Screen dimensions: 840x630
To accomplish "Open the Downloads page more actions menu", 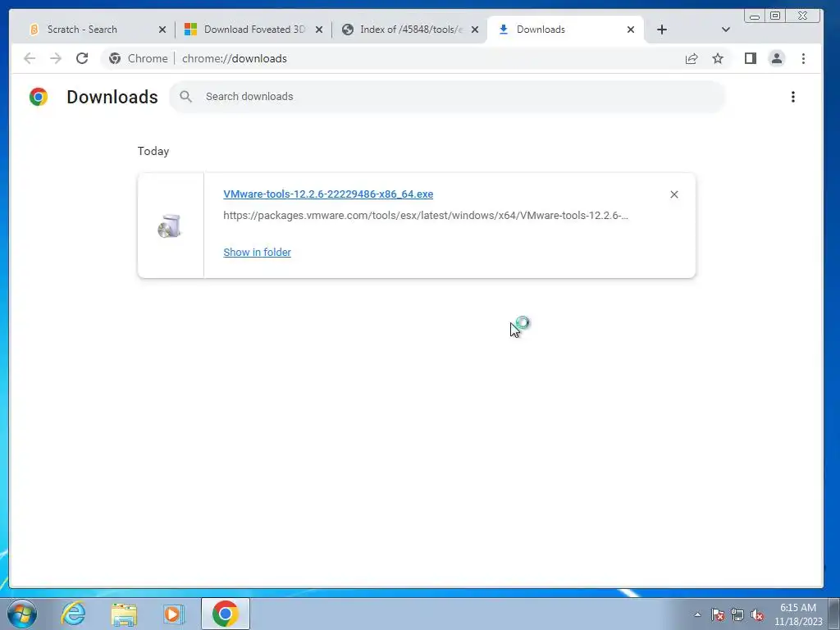I will click(793, 97).
